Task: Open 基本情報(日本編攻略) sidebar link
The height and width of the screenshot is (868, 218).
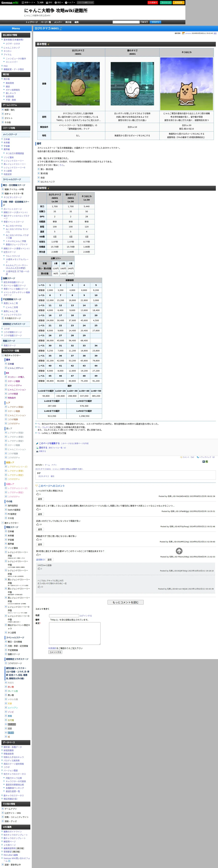Action: pyautogui.click(x=13, y=40)
